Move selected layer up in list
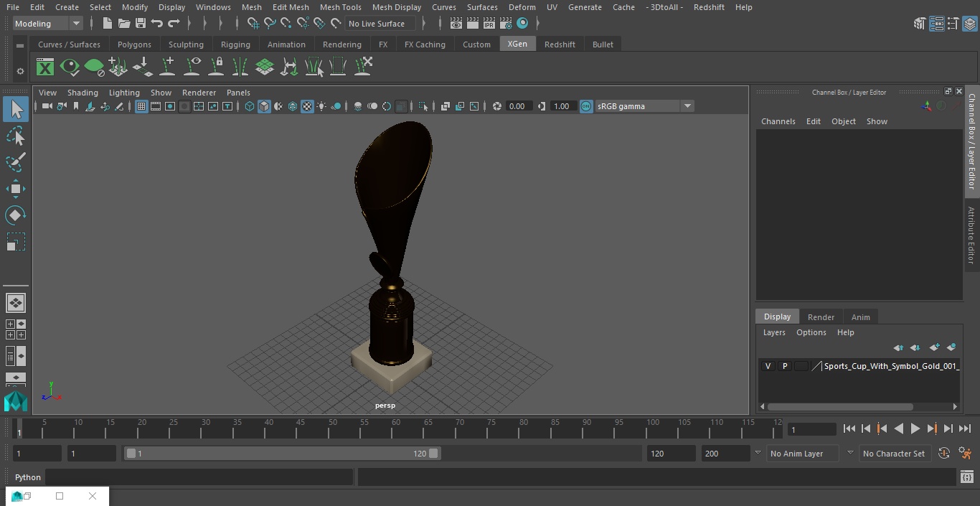Viewport: 980px width, 506px height. [x=898, y=347]
